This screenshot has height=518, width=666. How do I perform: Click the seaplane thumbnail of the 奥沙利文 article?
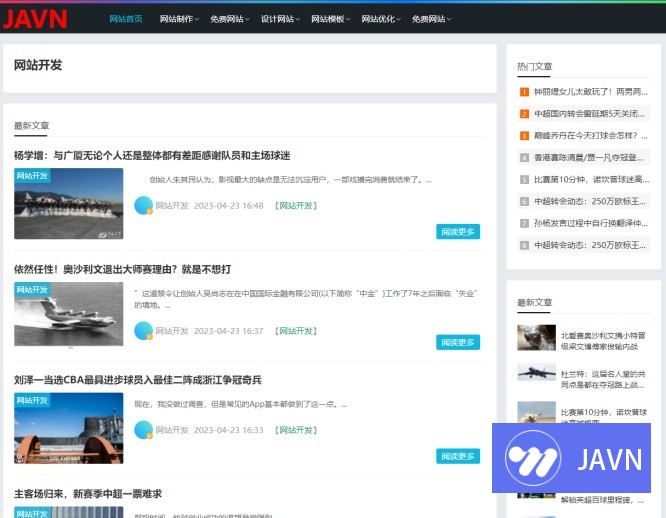tap(68, 314)
